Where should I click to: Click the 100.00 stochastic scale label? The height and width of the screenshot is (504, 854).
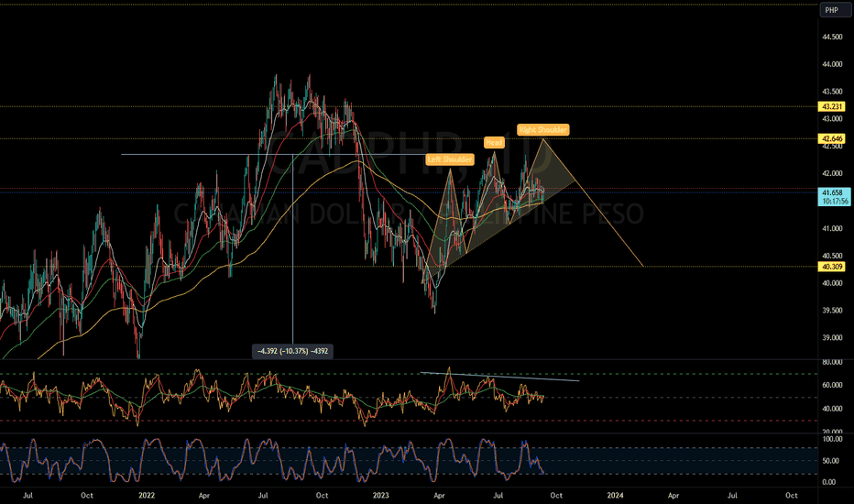(x=832, y=439)
